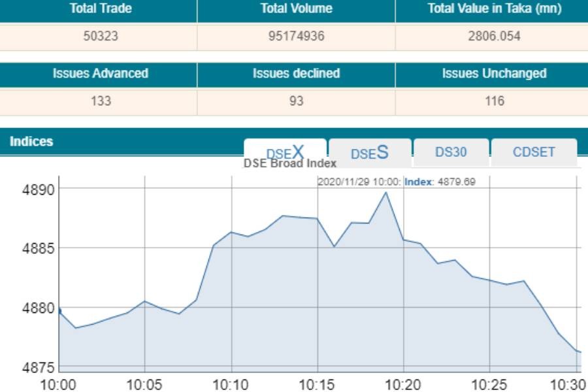This screenshot has width=588, height=392.
Task: Click the Indices section heading
Action: (x=31, y=142)
